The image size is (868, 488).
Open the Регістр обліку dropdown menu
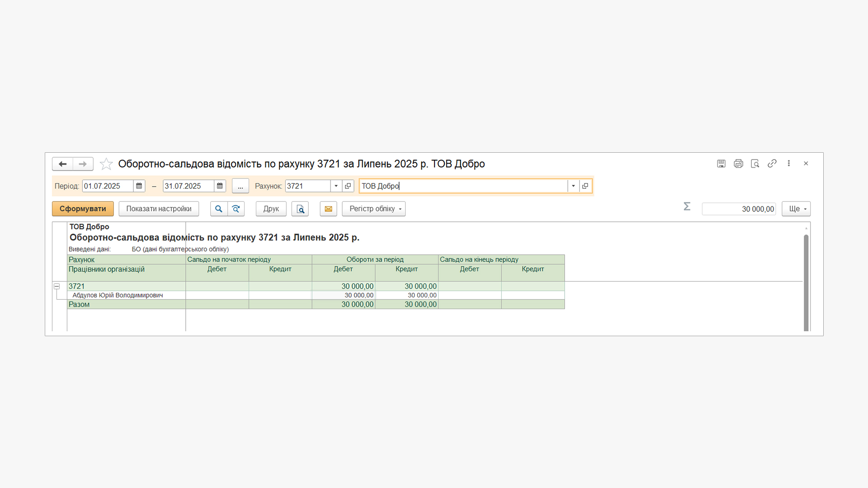(374, 209)
